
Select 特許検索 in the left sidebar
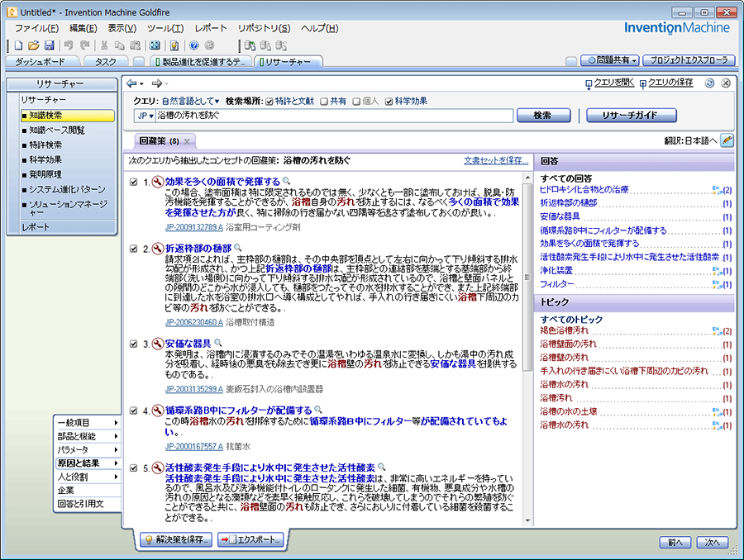pos(45,145)
